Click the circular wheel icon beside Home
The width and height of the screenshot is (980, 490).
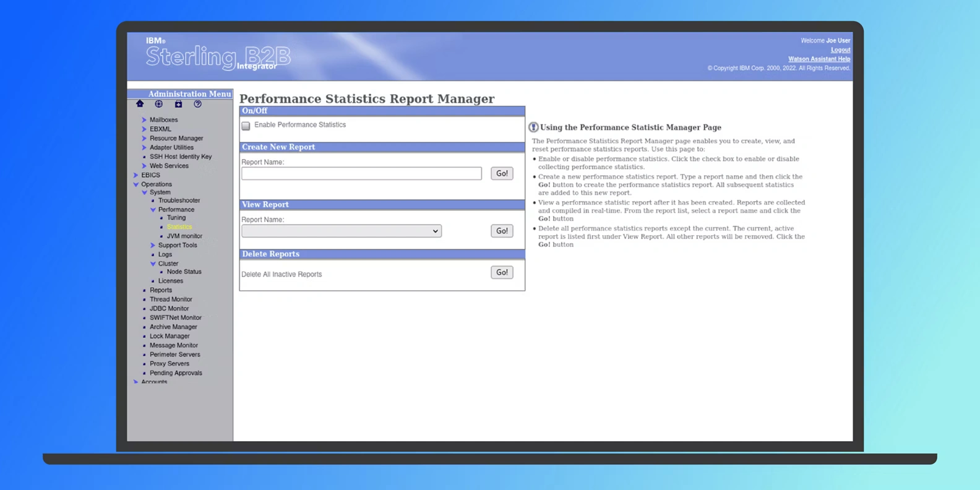point(159,104)
